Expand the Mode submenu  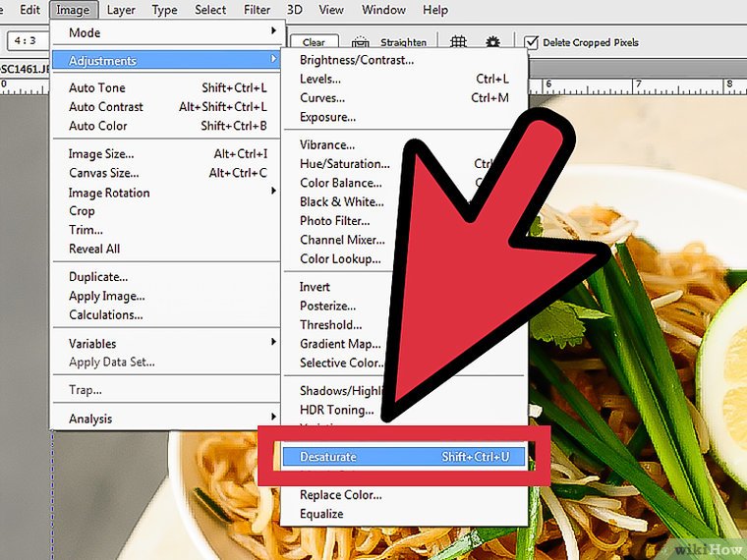pos(166,32)
